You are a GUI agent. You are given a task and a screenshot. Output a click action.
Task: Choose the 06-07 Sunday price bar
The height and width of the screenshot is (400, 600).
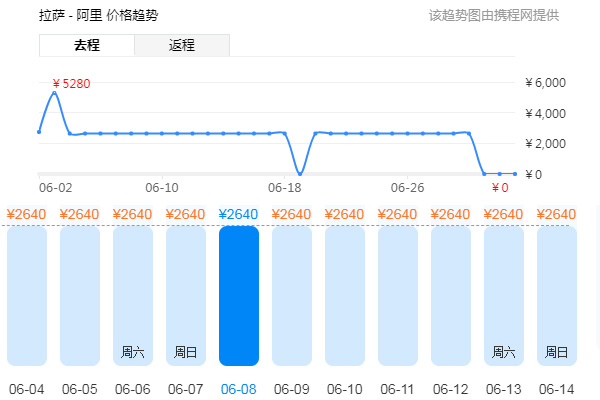pos(185,295)
